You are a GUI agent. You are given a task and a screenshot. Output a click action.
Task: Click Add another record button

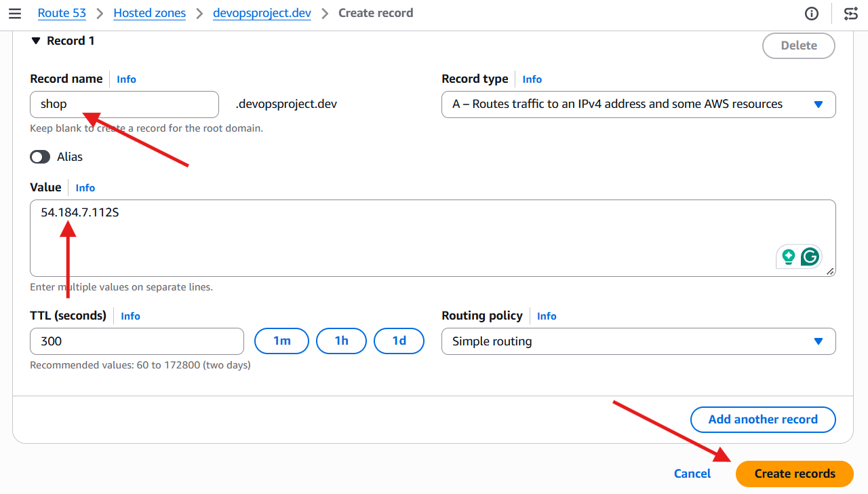click(763, 419)
